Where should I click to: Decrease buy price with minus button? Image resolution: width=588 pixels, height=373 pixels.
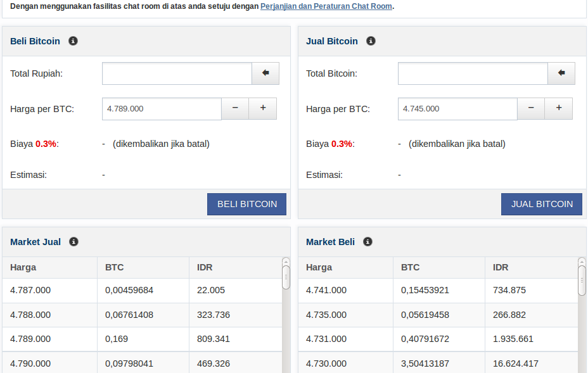[235, 108]
